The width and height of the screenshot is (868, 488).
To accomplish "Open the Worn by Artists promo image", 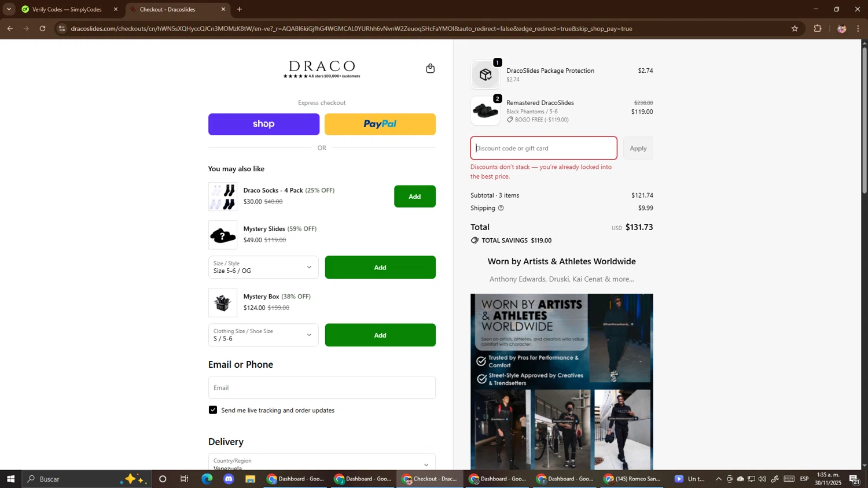I will (562, 382).
